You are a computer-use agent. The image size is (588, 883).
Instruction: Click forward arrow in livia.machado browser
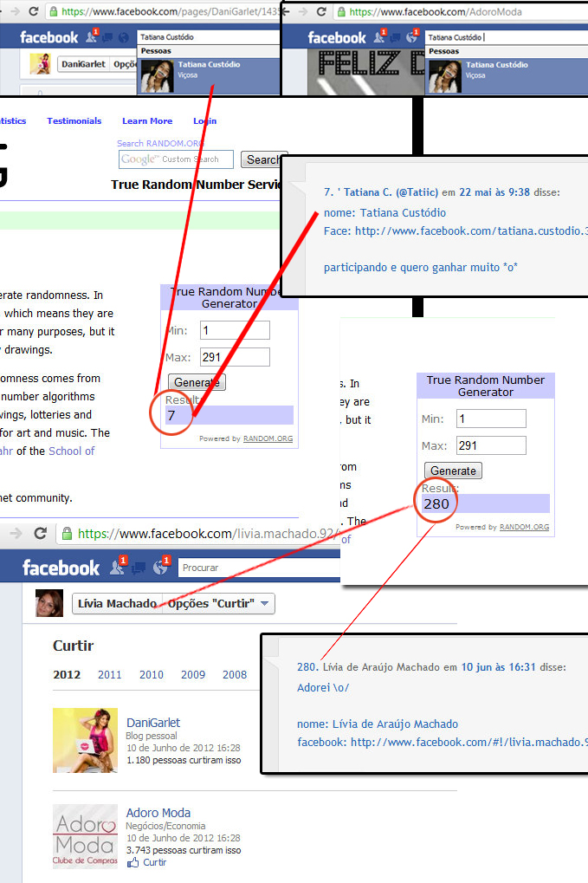(16, 533)
